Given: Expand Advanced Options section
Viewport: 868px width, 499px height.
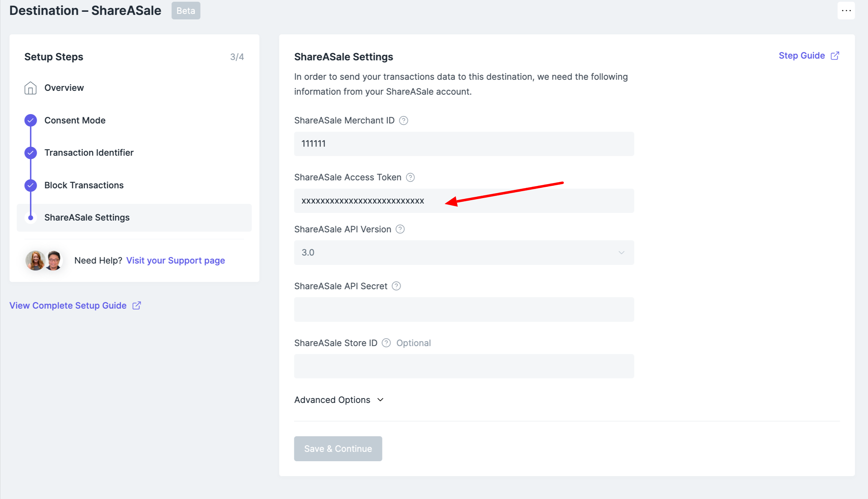Looking at the screenshot, I should pos(339,400).
